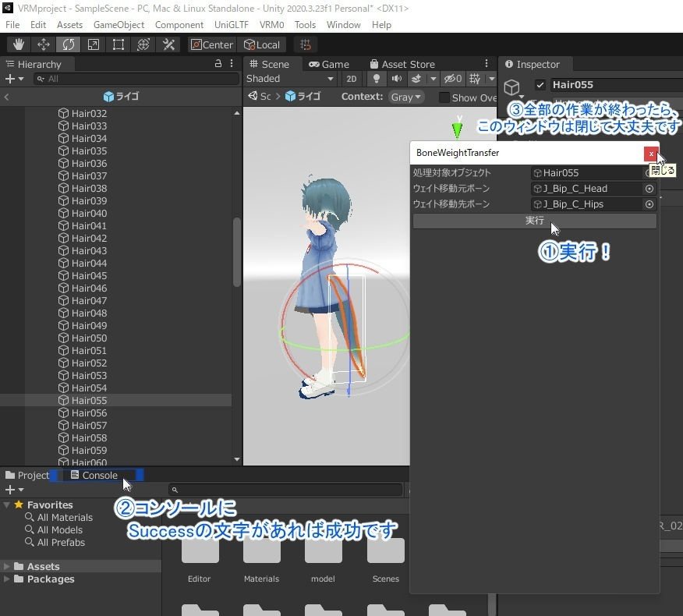
Task: Open scene effects dropdown arrow
Action: coord(433,79)
